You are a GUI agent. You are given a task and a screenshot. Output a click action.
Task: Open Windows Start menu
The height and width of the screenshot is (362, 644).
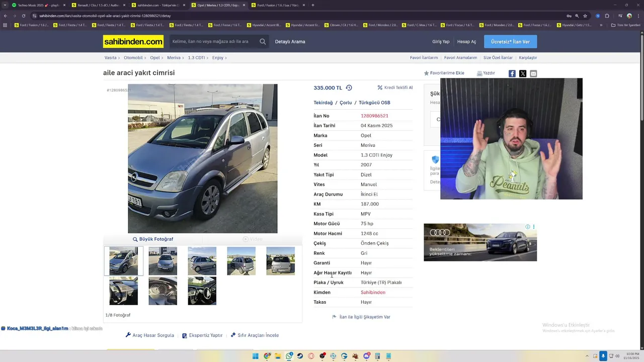(x=256, y=356)
